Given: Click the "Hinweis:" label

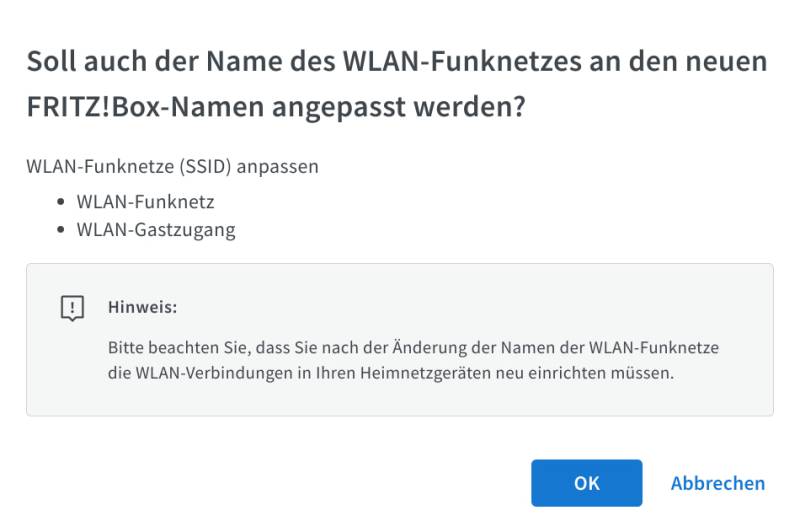Looking at the screenshot, I should point(142,307).
